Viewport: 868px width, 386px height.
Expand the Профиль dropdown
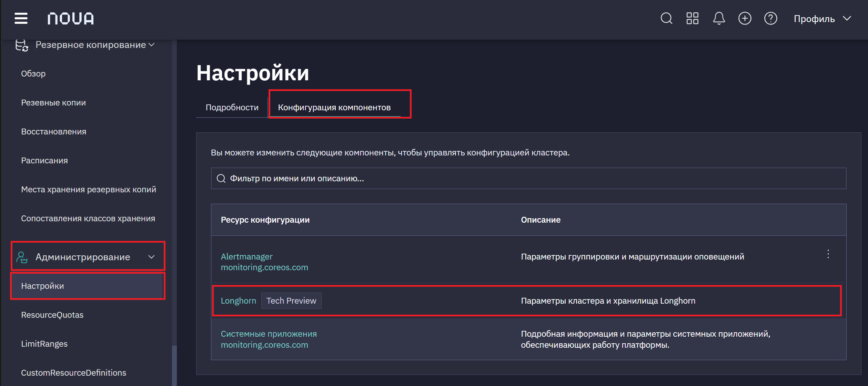pos(822,19)
